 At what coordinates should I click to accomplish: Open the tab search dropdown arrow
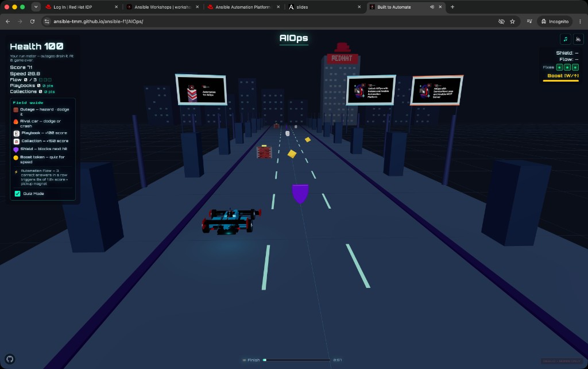[36, 7]
